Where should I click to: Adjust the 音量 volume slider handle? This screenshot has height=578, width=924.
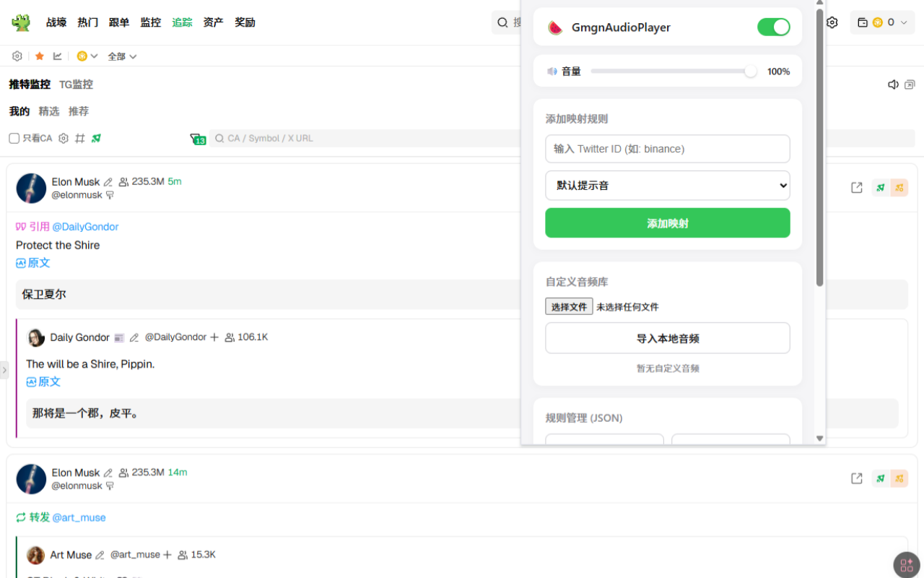751,72
